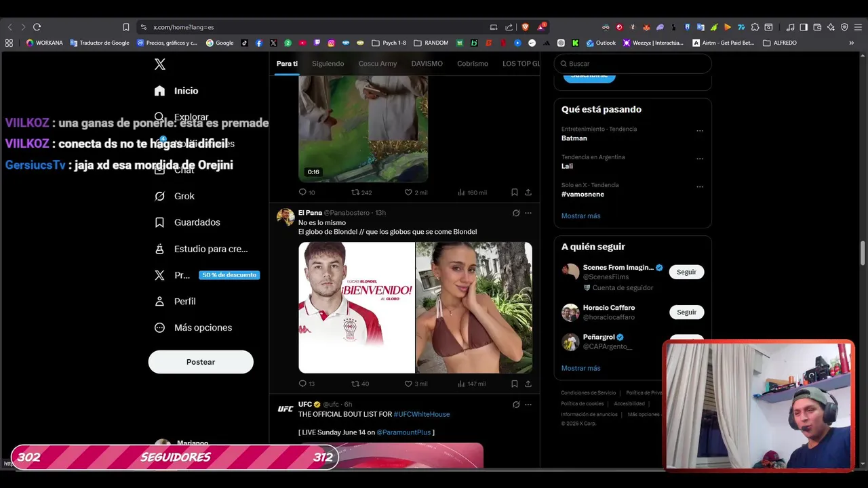Open more options for Batman trend

(x=700, y=131)
